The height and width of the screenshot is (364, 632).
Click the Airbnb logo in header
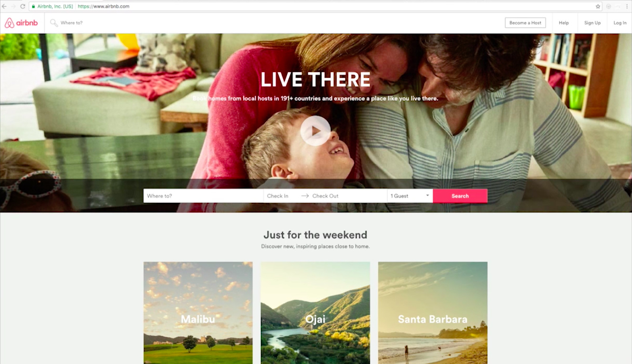pos(21,23)
